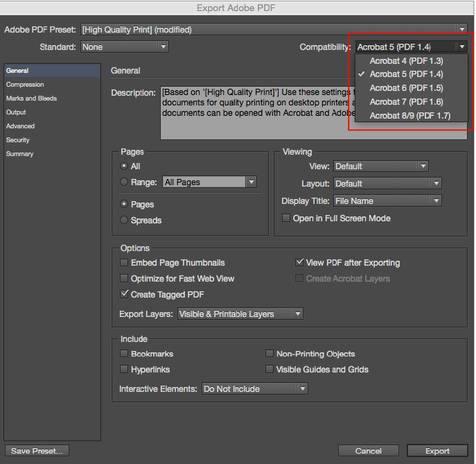
Task: Open the View dropdown in Viewing
Action: [381, 166]
